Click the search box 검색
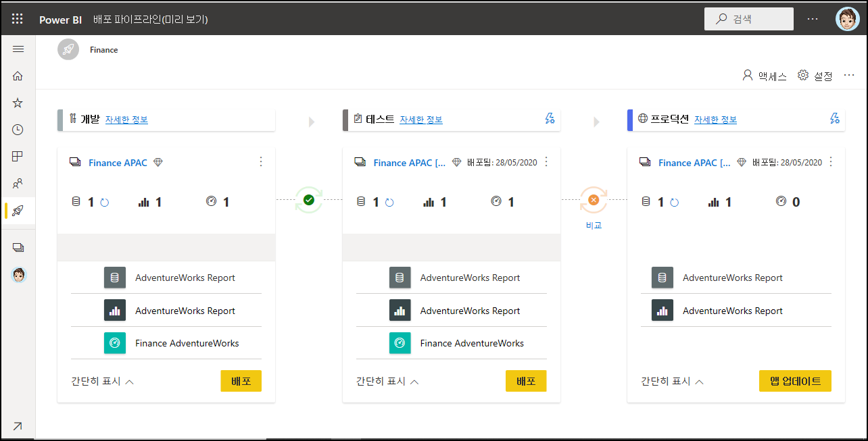The height and width of the screenshot is (441, 868). click(x=749, y=19)
